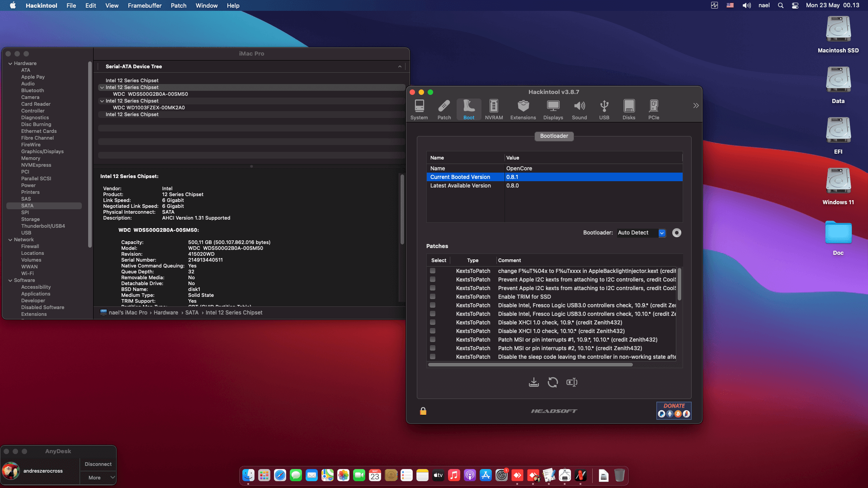Open the Extensions pane
This screenshot has width=868, height=488.
(523, 109)
